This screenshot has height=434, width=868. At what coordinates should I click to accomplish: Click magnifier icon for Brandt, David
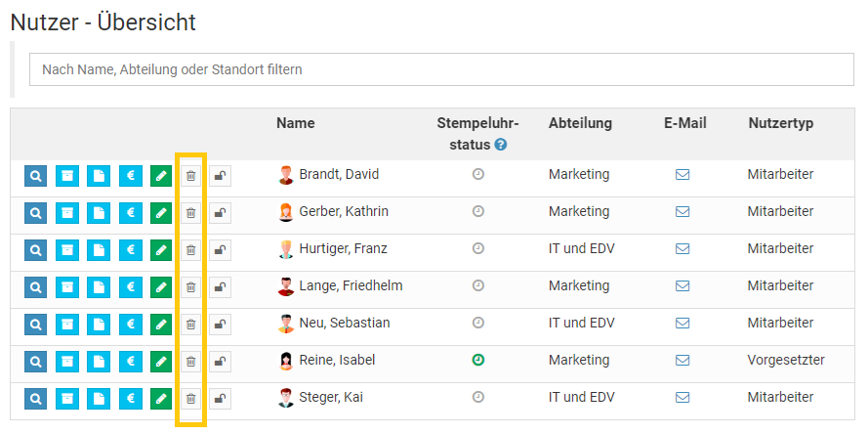(x=35, y=176)
